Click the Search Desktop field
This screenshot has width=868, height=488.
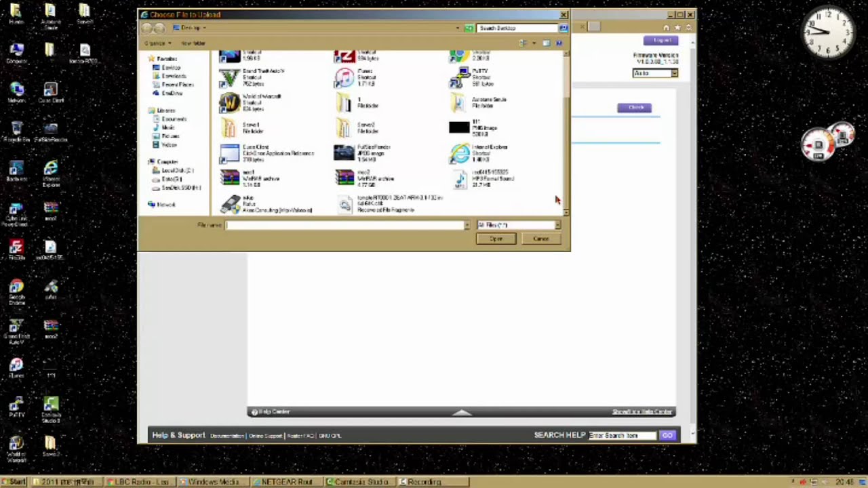tap(518, 28)
